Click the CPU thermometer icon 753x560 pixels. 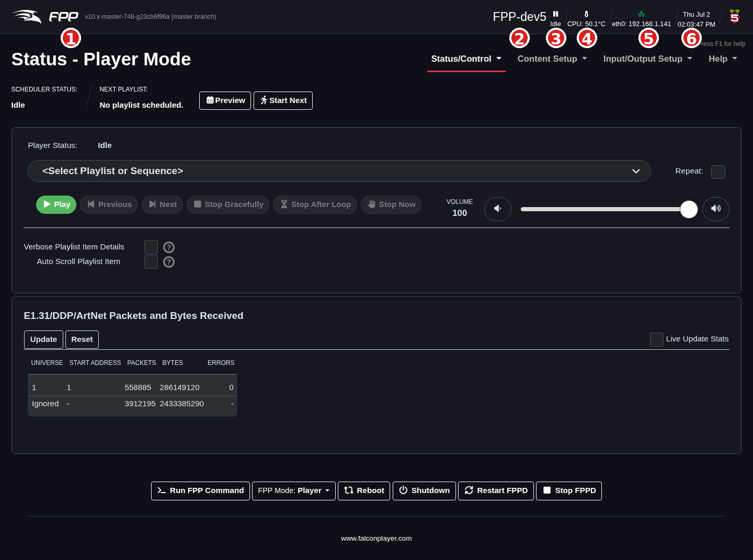click(586, 14)
